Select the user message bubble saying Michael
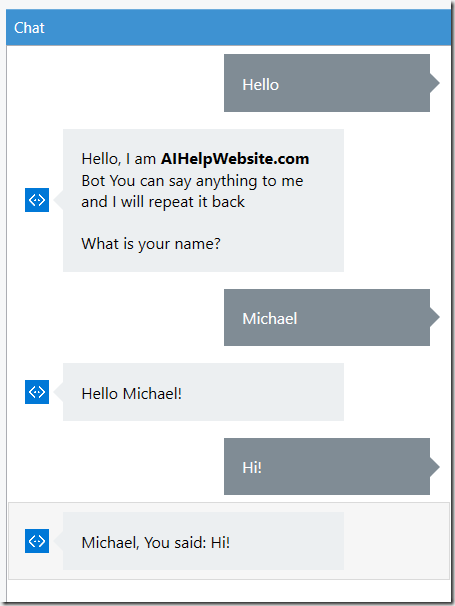The width and height of the screenshot is (455, 606). pyautogui.click(x=327, y=317)
